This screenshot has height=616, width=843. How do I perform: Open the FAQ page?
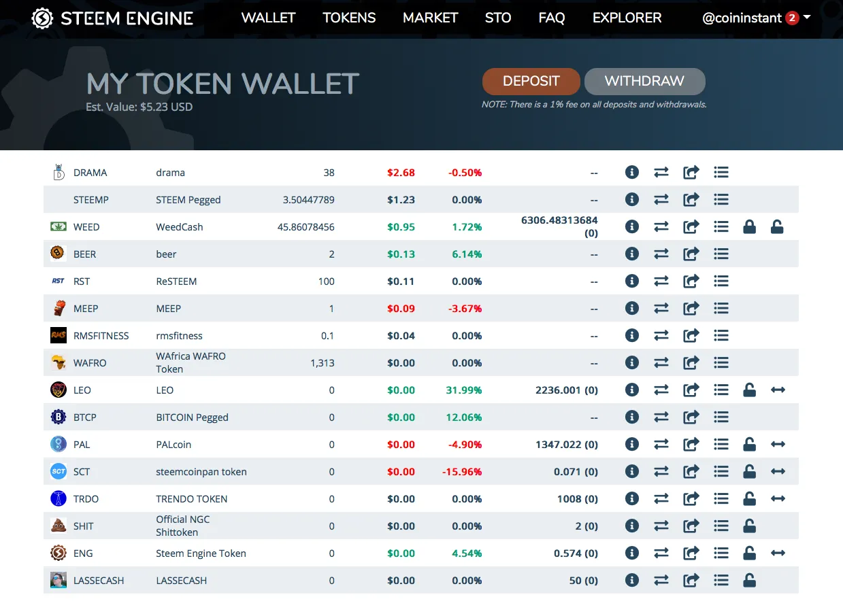tap(552, 18)
